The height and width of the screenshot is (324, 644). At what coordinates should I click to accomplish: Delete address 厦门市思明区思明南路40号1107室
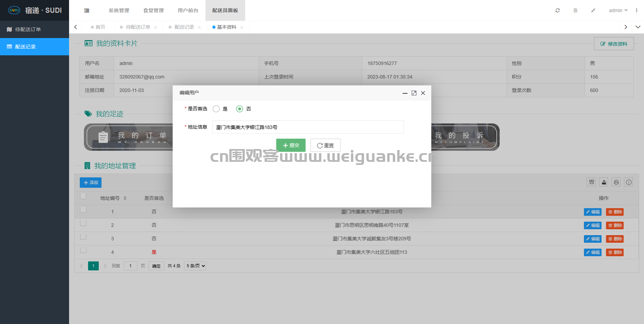tap(615, 225)
